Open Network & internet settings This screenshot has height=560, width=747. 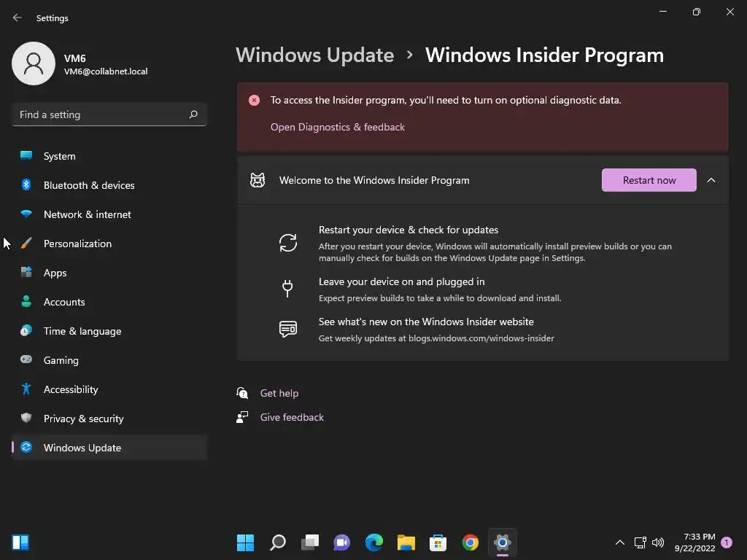tap(109, 214)
